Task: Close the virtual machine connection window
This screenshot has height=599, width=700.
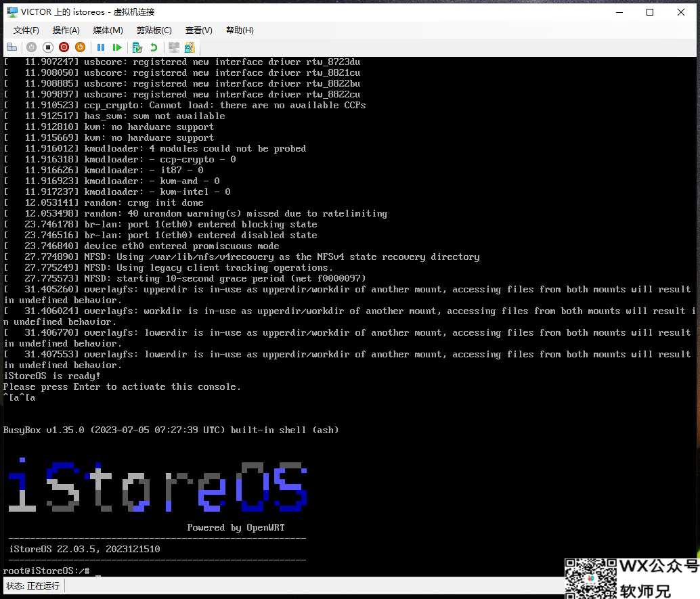Action: [681, 12]
